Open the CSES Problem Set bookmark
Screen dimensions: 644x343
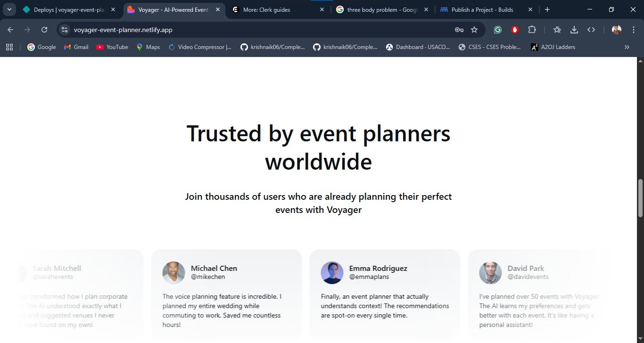tap(490, 47)
